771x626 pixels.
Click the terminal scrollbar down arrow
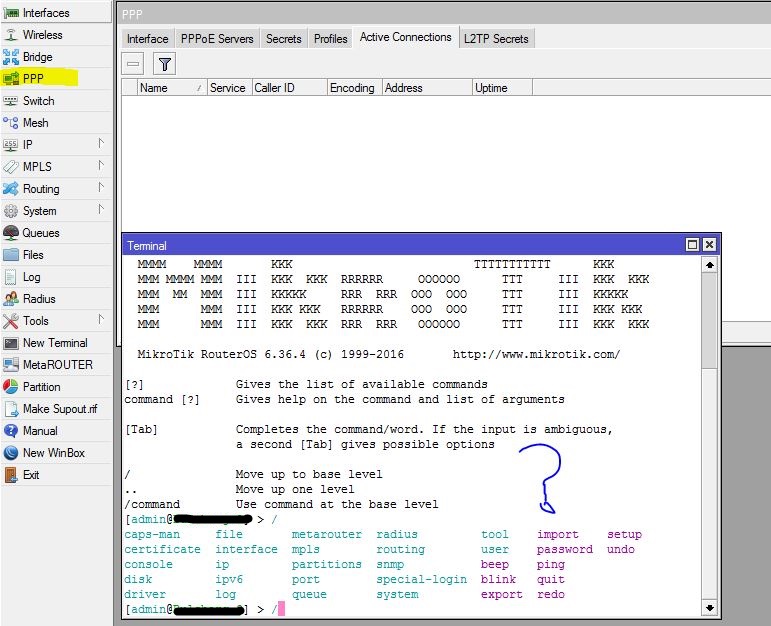pos(710,608)
